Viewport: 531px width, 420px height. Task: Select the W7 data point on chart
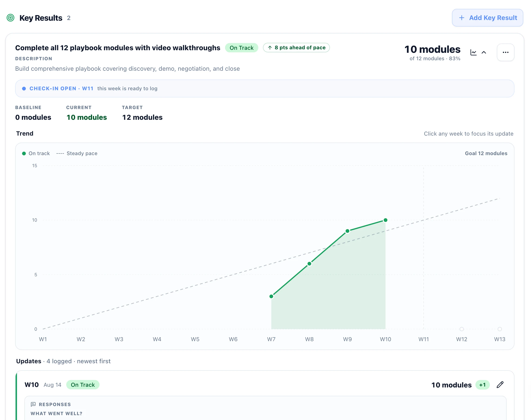(x=271, y=296)
